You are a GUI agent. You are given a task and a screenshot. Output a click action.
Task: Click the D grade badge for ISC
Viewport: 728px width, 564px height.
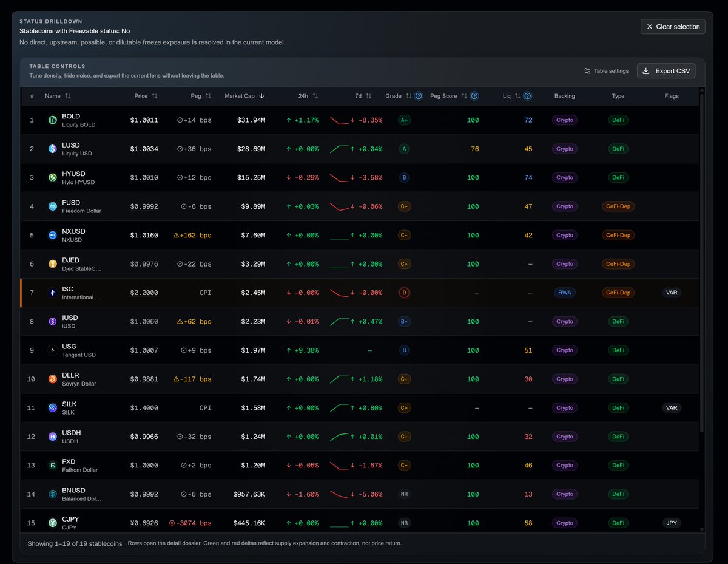click(x=404, y=293)
